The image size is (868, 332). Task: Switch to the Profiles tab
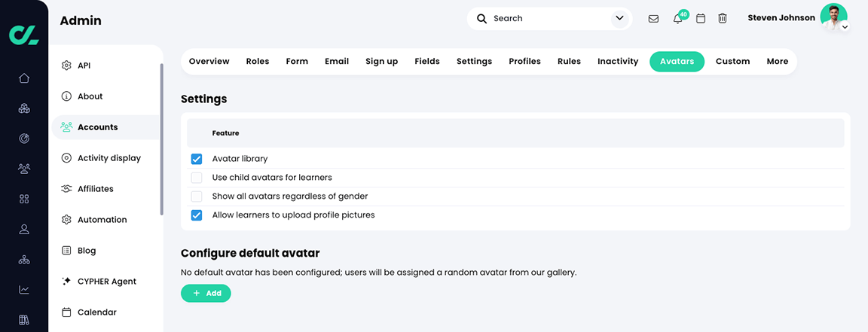524,62
